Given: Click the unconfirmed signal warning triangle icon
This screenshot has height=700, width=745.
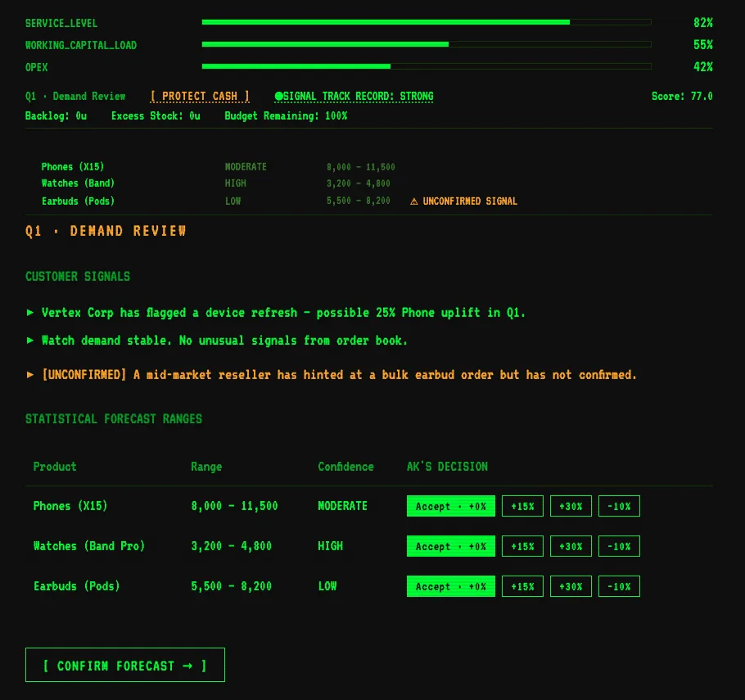Looking at the screenshot, I should (x=413, y=201).
